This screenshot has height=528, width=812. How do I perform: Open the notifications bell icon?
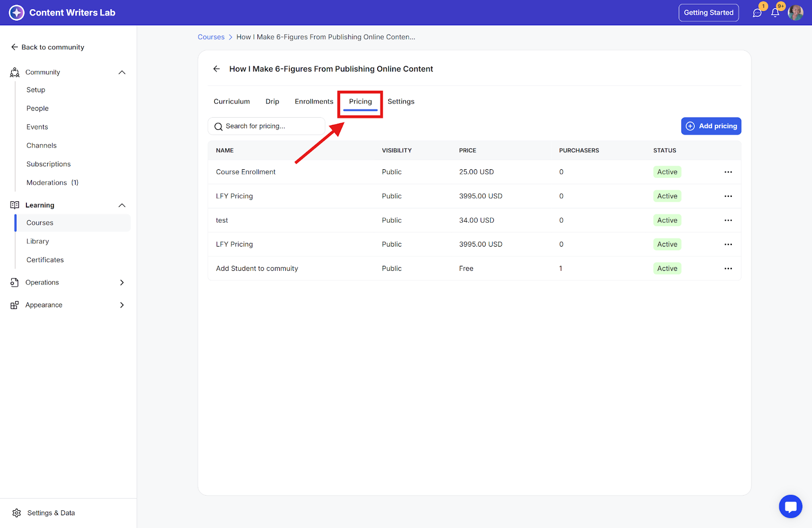[775, 13]
